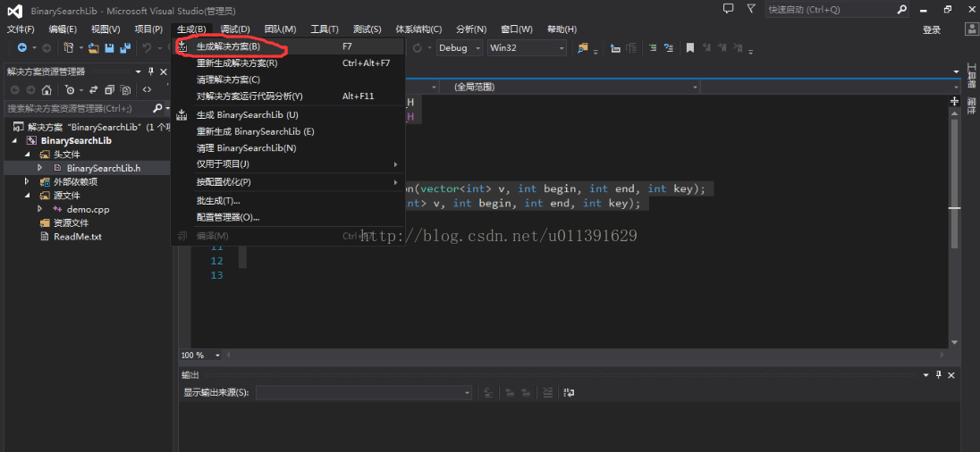Expand the demo.cpp node
This screenshot has width=980, height=452.
40,209
